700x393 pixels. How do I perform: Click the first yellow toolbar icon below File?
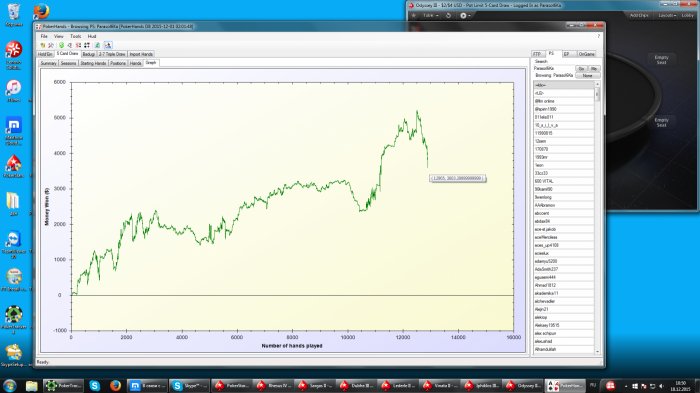tap(43, 45)
